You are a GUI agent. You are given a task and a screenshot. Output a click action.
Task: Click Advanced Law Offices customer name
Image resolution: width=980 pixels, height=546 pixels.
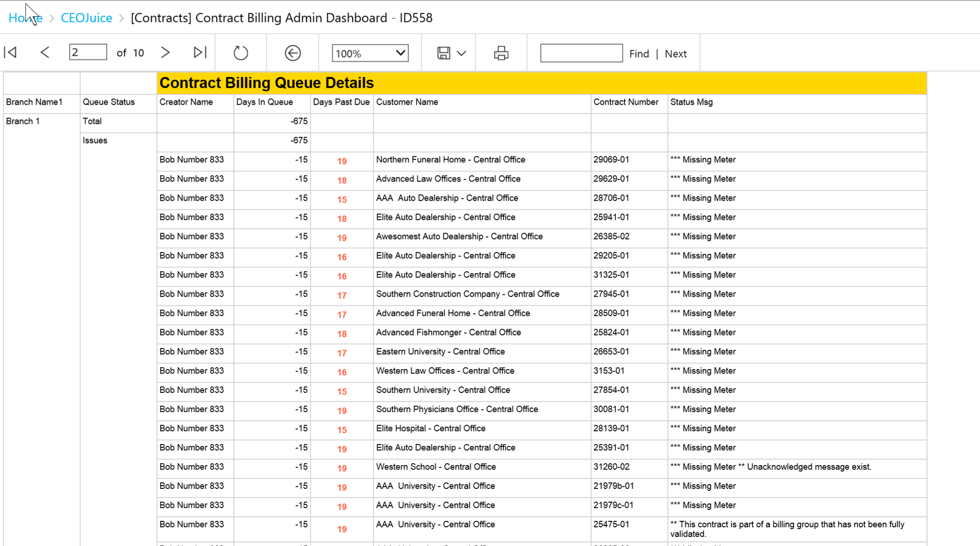tap(448, 179)
